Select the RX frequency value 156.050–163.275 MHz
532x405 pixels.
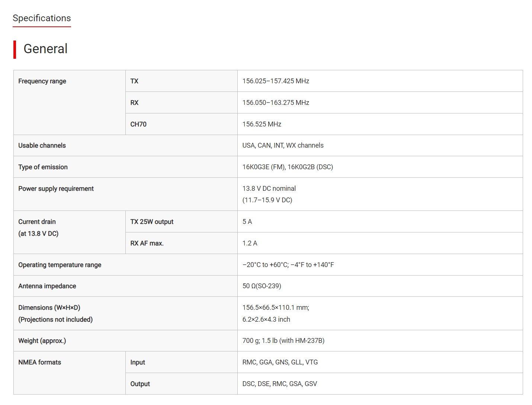pos(276,103)
